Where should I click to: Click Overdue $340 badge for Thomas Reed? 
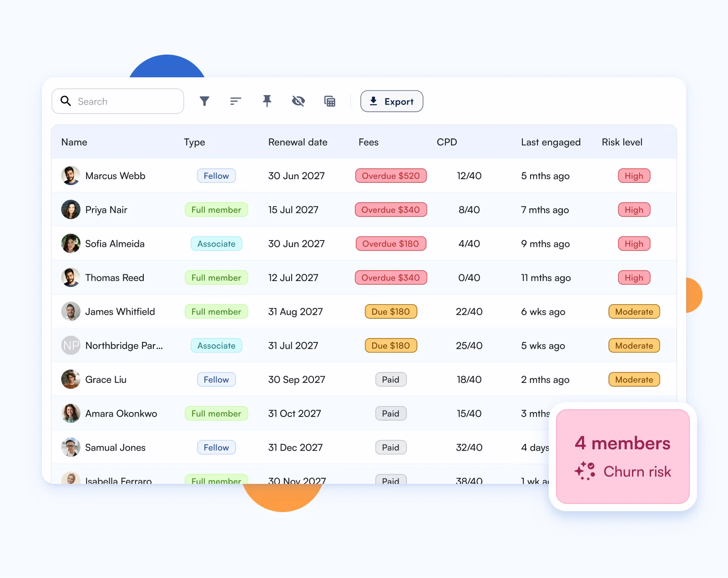[391, 277]
